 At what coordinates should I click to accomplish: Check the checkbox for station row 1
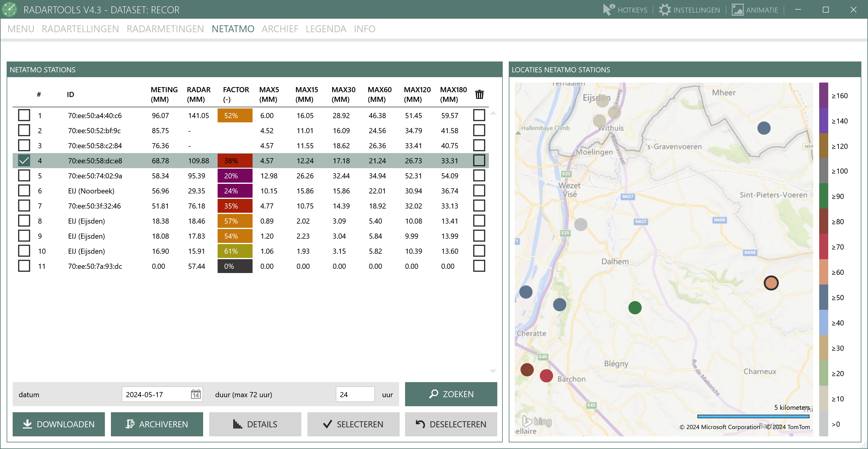(24, 115)
